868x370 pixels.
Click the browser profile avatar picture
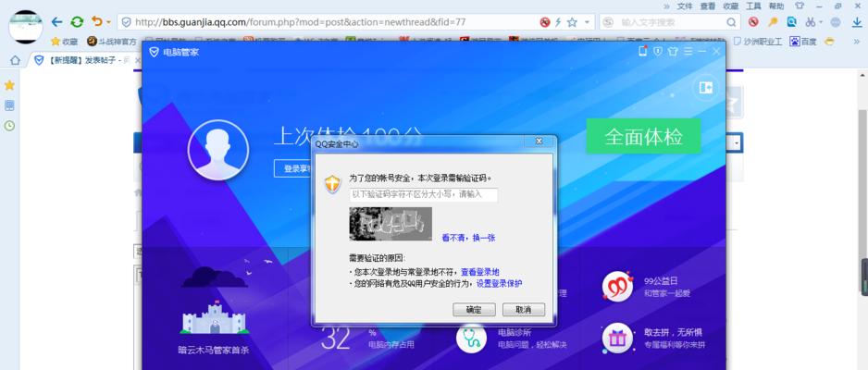(x=26, y=27)
